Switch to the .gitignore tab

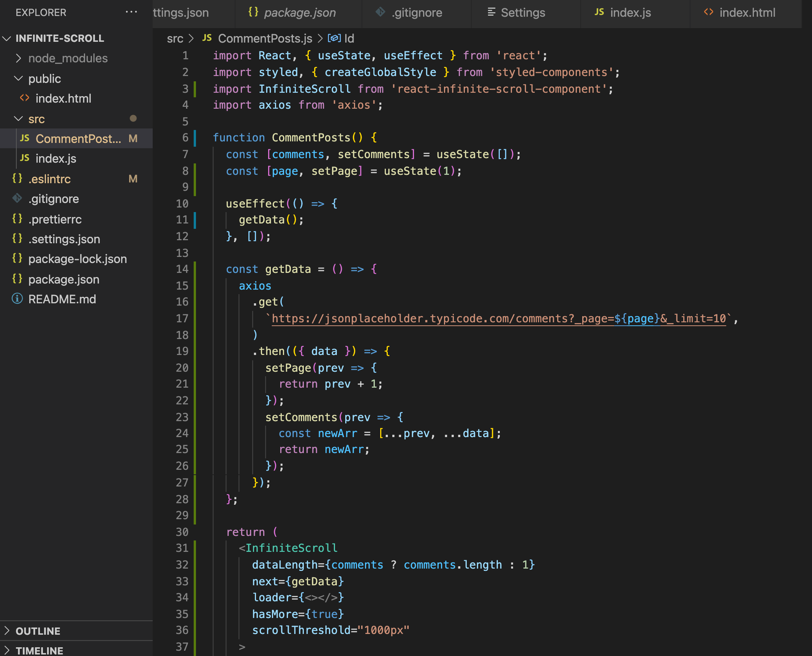click(416, 13)
